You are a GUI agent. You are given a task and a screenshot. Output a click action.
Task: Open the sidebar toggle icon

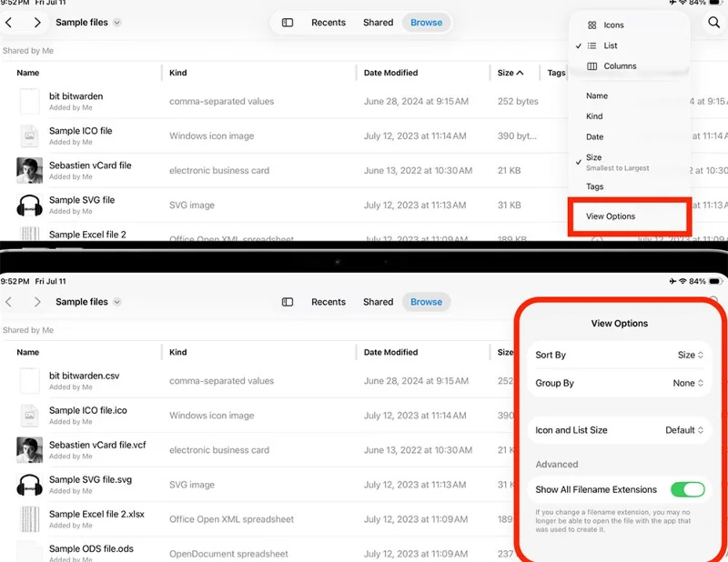[x=286, y=23]
